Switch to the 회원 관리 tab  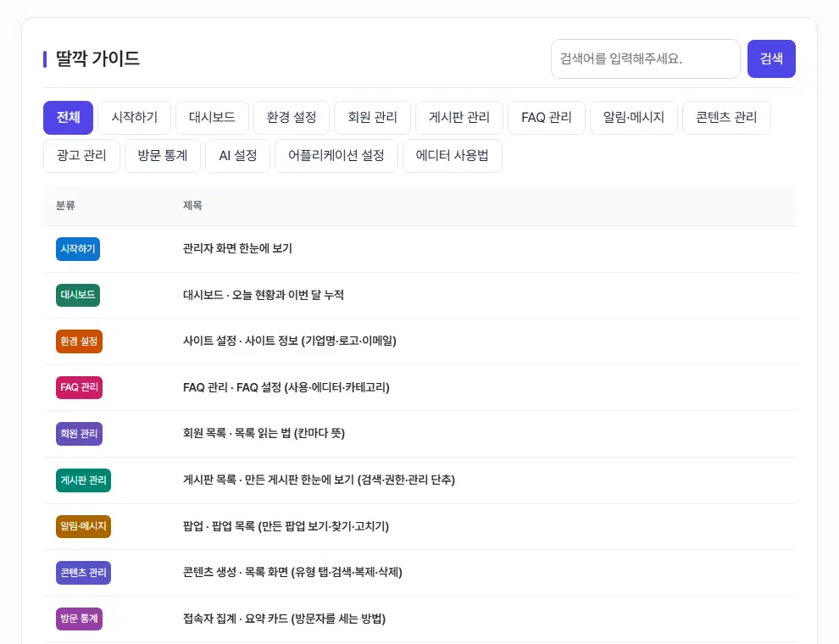(372, 118)
